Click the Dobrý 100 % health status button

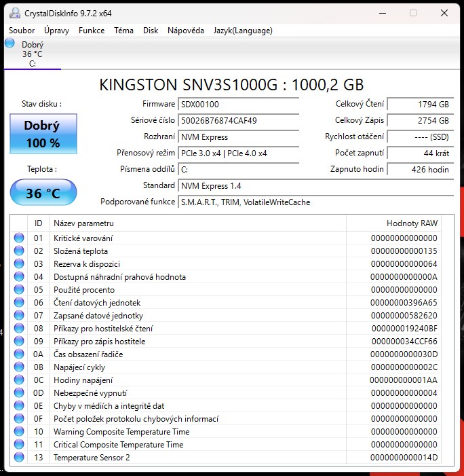tap(43, 134)
